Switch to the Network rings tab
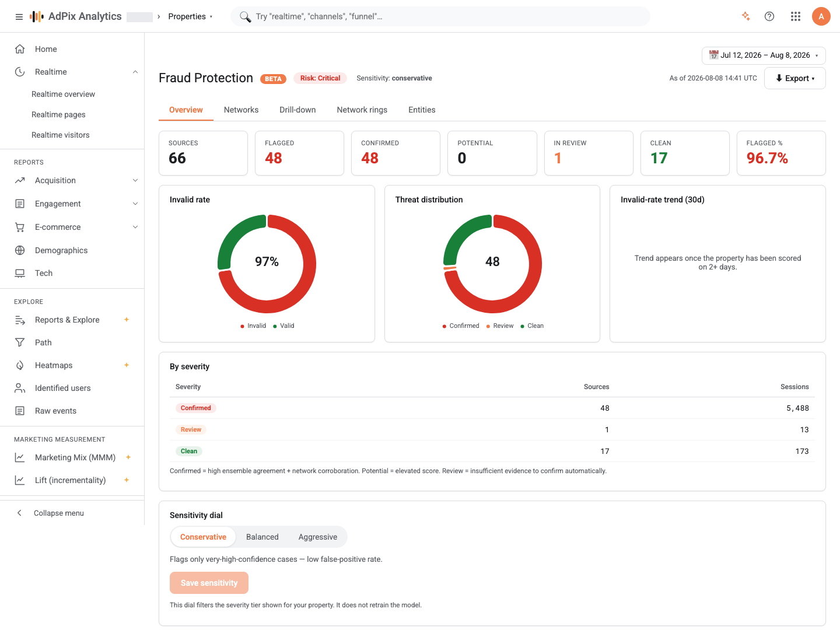 [x=362, y=110]
